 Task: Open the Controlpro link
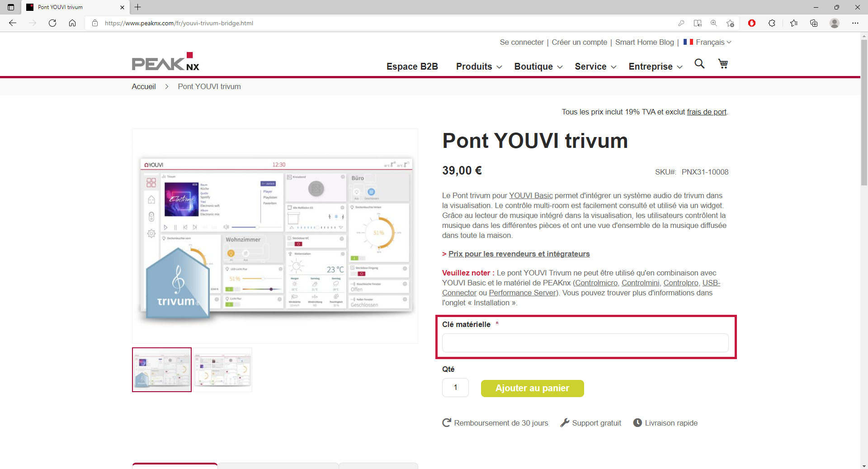click(x=681, y=283)
